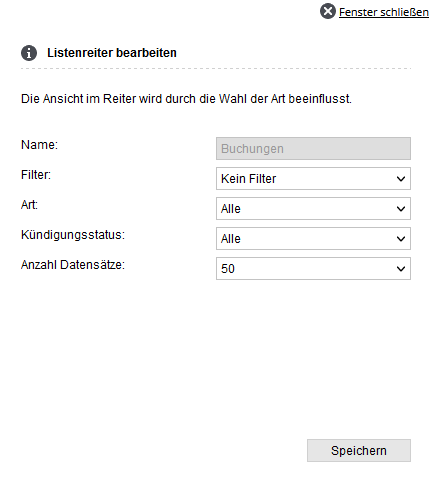Click the Filter: label

coord(36,175)
